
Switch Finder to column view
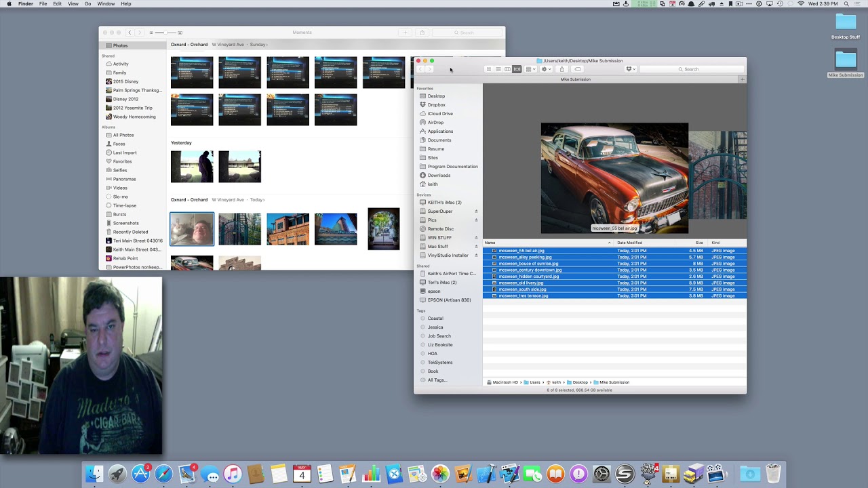pyautogui.click(x=507, y=69)
